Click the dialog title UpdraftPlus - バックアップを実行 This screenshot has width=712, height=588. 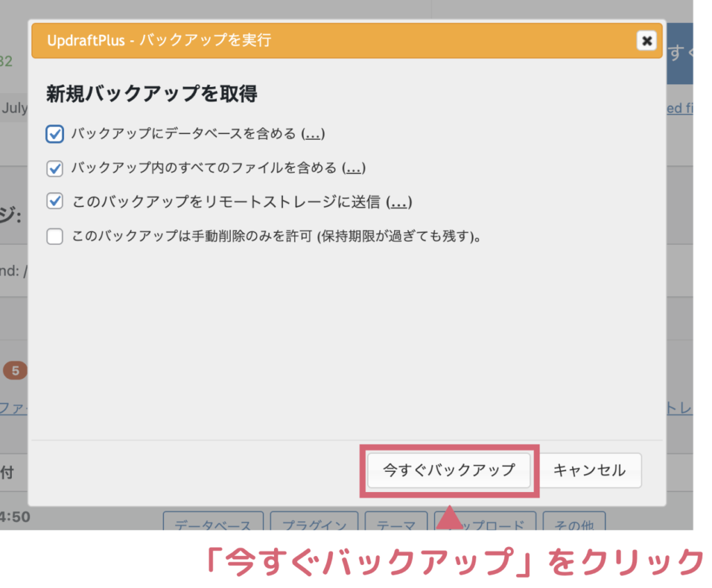click(159, 40)
